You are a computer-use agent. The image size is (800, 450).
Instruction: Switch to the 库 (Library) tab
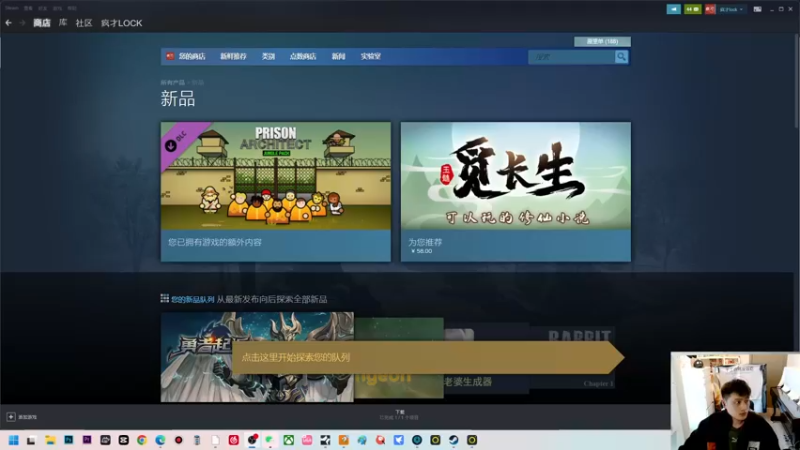63,23
